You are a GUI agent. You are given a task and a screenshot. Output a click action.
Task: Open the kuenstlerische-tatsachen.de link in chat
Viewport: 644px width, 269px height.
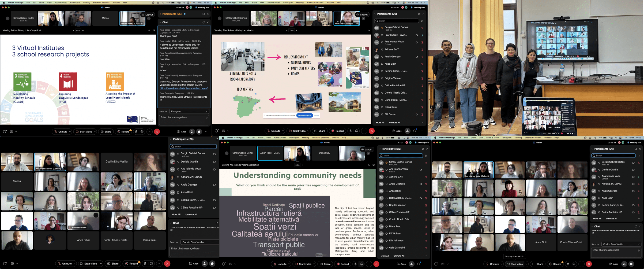click(x=184, y=88)
